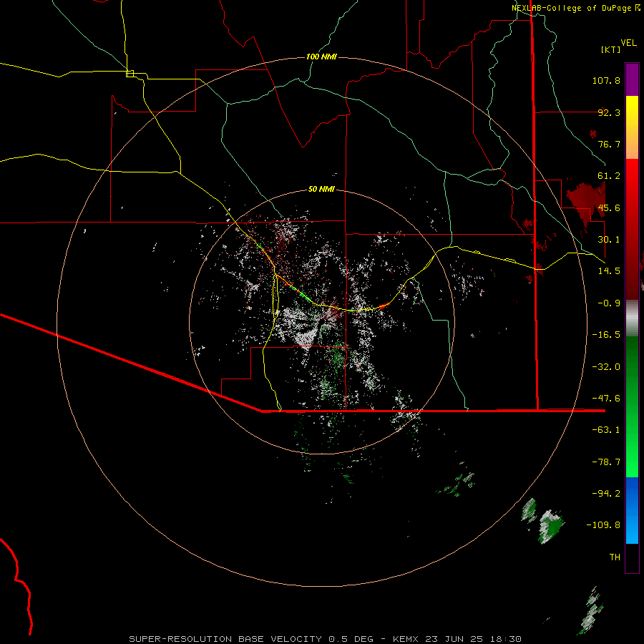Screen dimensions: 644x644
Task: Click the 76.7 velocity scale value
Action: pyautogui.click(x=609, y=144)
